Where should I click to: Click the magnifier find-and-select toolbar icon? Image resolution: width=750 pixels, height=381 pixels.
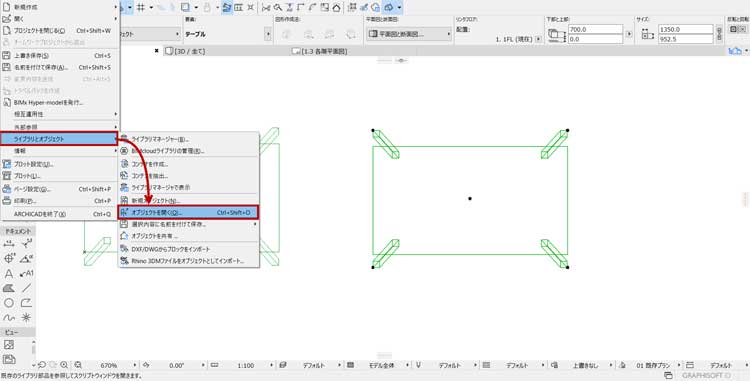pyautogui.click(x=278, y=7)
